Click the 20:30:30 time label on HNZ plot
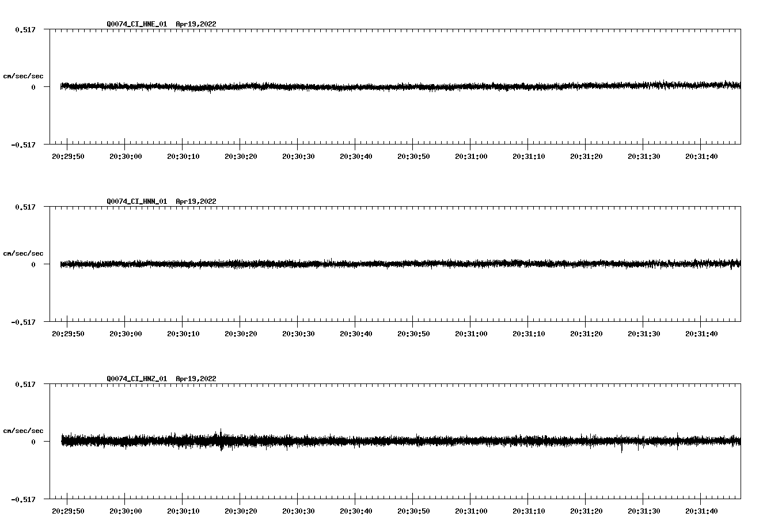This screenshot has height=532, width=782. [298, 511]
